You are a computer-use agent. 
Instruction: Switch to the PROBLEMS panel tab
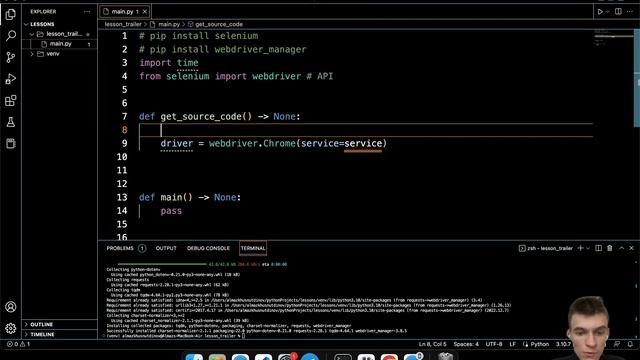(120, 248)
